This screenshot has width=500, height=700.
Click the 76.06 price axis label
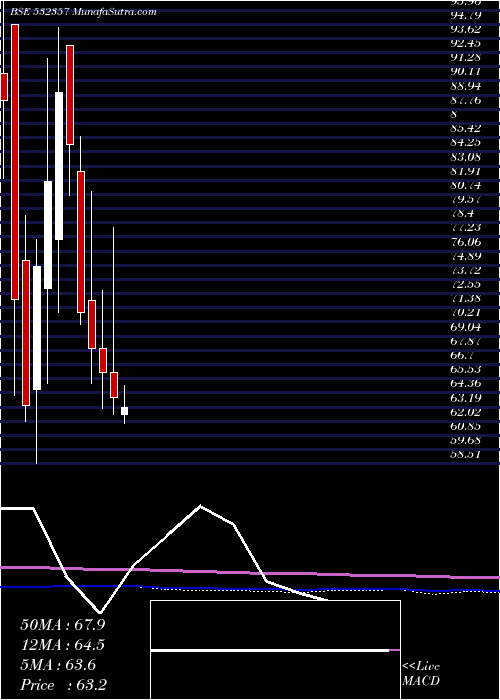click(465, 242)
